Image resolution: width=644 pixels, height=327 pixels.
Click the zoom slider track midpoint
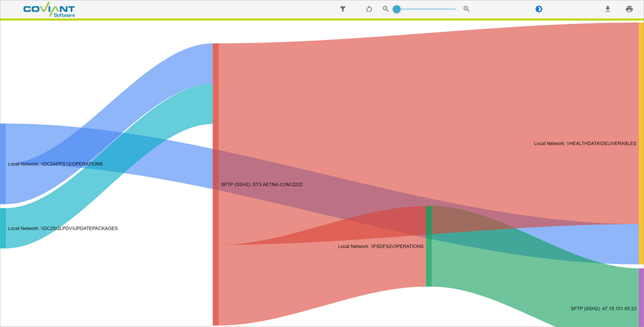click(x=426, y=9)
